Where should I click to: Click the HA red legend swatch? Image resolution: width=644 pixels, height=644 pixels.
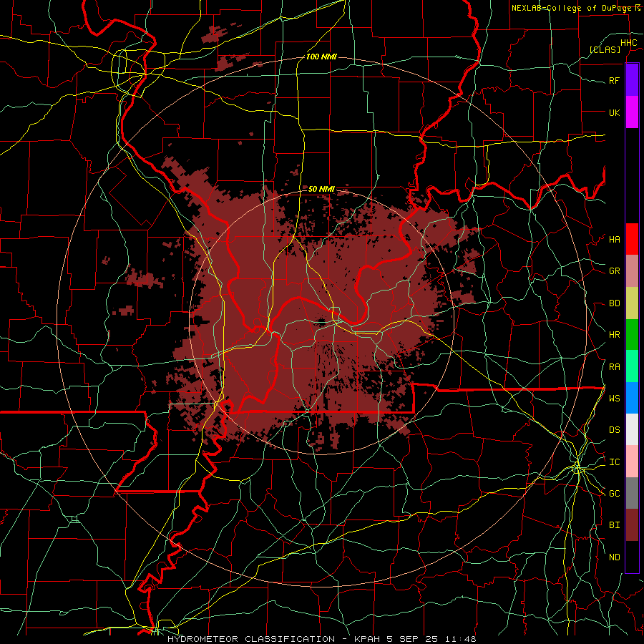(632, 239)
